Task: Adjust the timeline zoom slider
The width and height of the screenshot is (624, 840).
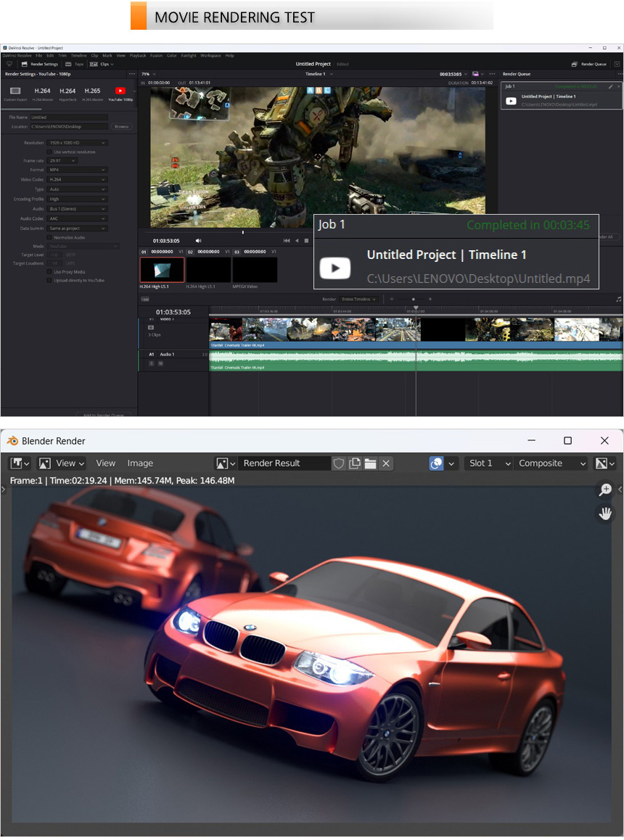Action: click(x=413, y=299)
